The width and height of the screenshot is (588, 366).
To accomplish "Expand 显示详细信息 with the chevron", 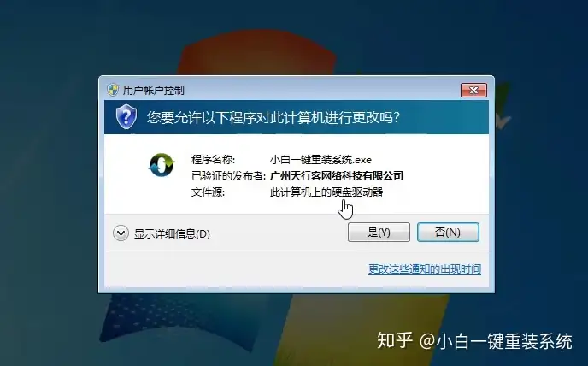I will [121, 233].
